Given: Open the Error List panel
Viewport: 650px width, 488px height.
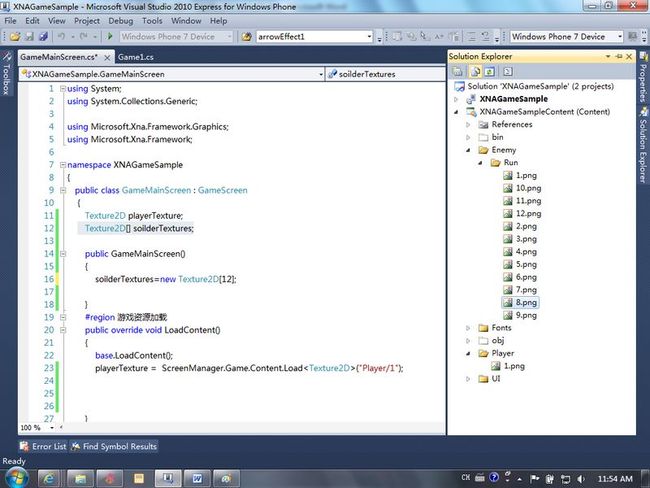Looking at the screenshot, I should pos(43,447).
